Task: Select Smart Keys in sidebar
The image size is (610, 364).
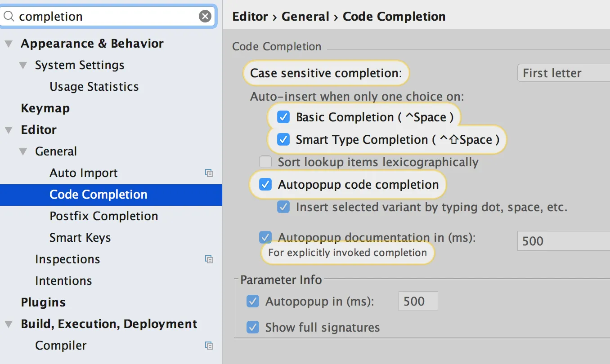Action: 80,238
